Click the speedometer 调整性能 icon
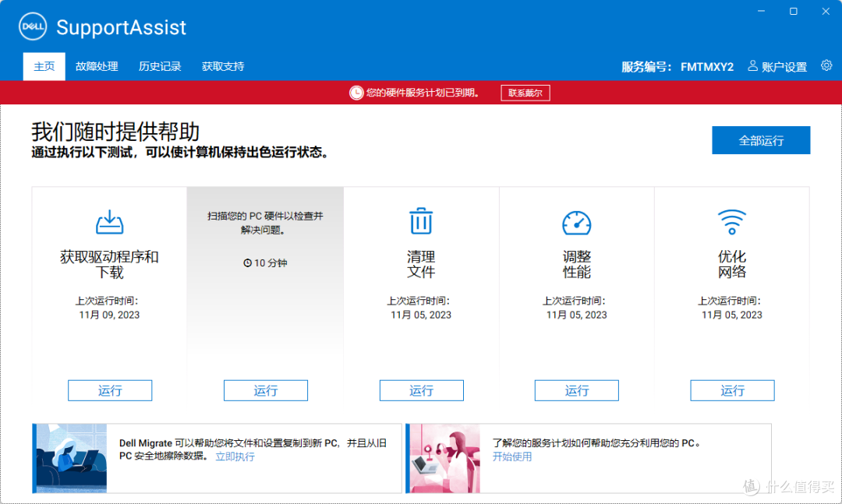 (577, 223)
